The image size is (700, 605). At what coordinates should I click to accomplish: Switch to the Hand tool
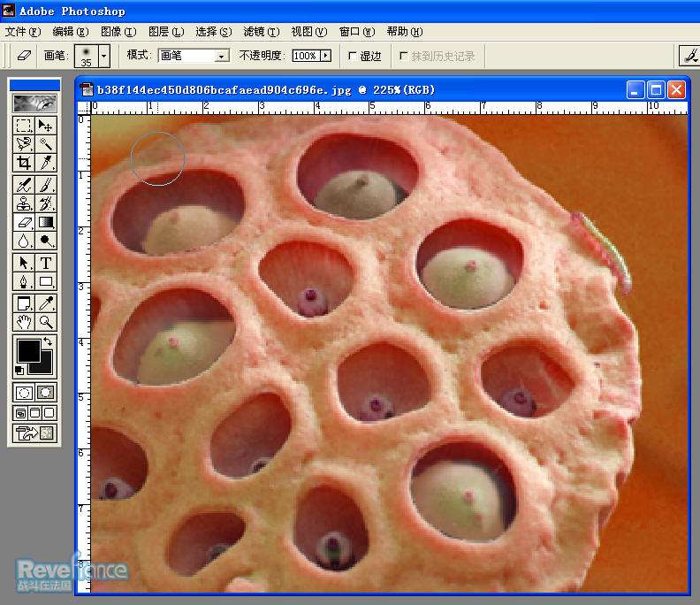pos(24,322)
